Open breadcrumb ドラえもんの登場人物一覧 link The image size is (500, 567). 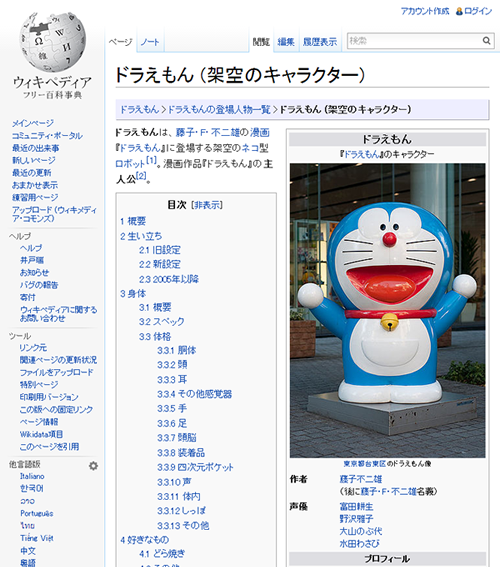pyautogui.click(x=219, y=109)
